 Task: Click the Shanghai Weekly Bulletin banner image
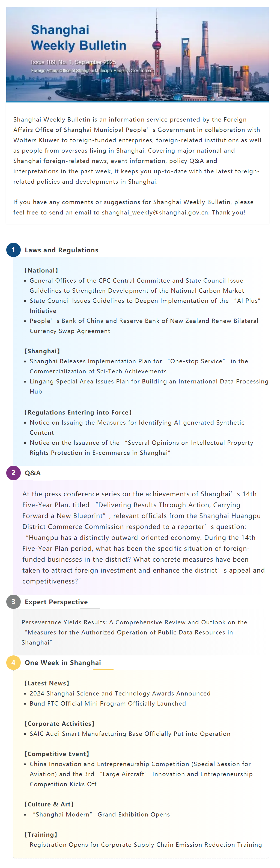pos(137,54)
